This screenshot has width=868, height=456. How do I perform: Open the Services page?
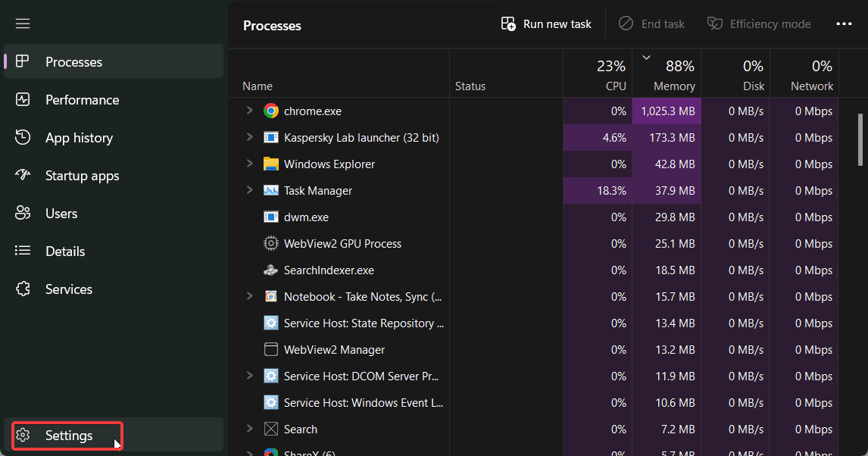coord(114,289)
